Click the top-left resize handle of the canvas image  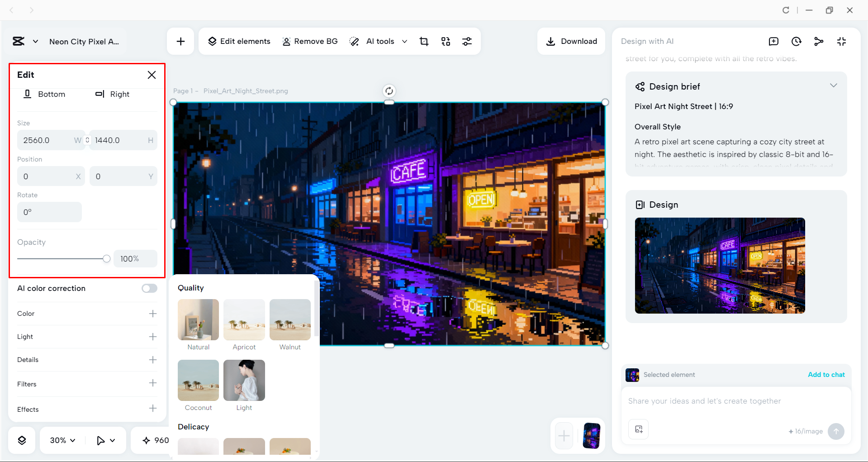pyautogui.click(x=173, y=102)
